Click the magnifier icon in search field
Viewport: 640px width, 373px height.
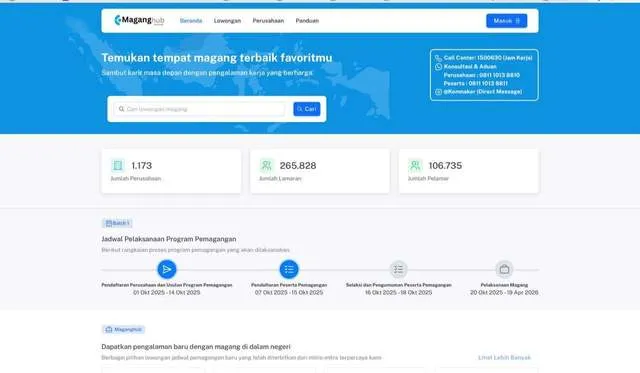tap(121, 109)
